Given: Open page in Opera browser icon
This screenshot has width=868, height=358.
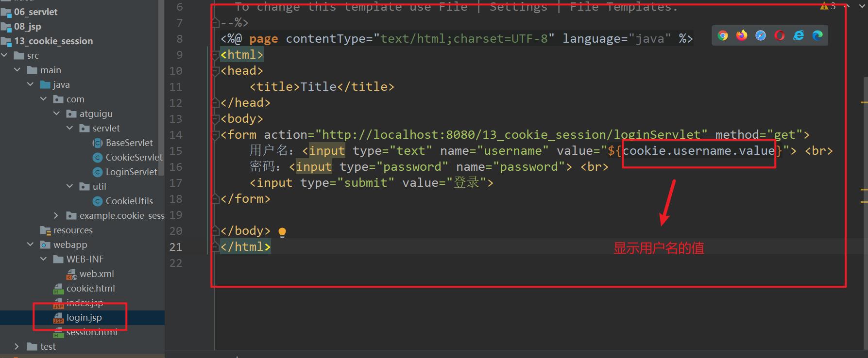Looking at the screenshot, I should click(x=780, y=35).
